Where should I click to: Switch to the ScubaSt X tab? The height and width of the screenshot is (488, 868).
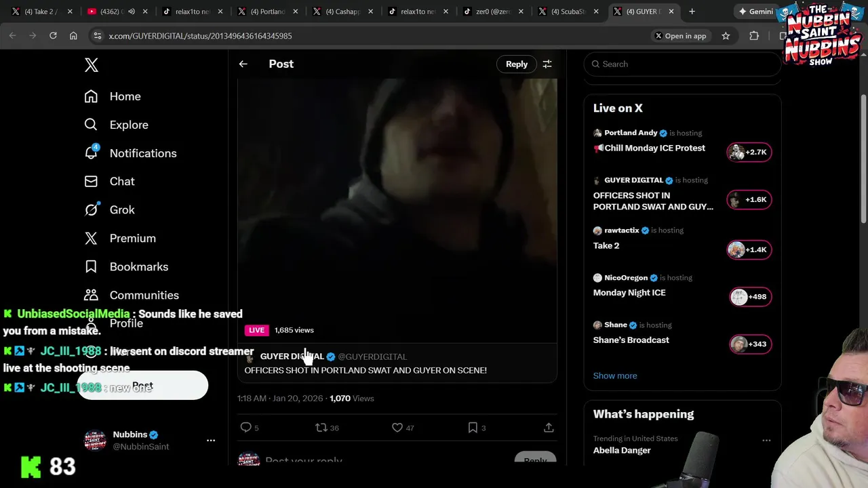click(x=568, y=12)
